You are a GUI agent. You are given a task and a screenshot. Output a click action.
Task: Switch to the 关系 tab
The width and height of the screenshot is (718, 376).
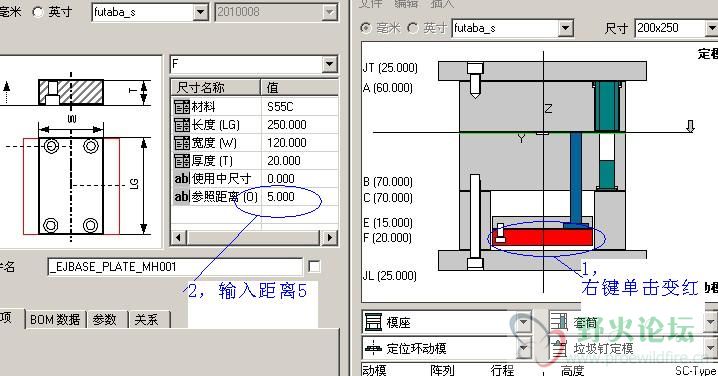pyautogui.click(x=147, y=319)
